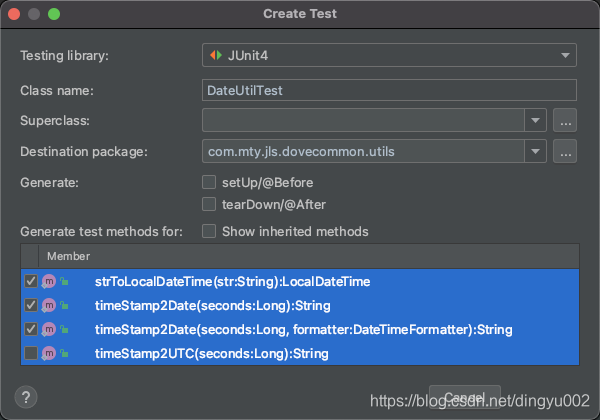The height and width of the screenshot is (420, 600).
Task: Enable setUp/@Before generation checkbox
Action: (209, 182)
